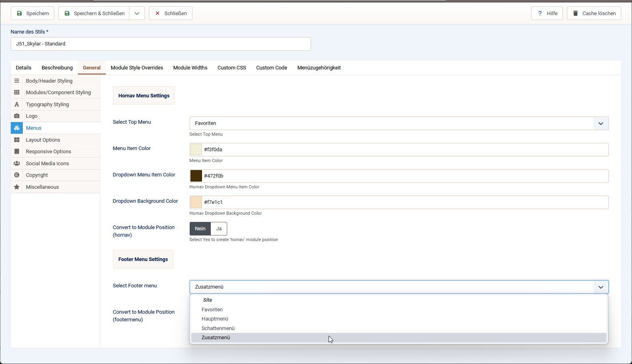Switch to the Custom CSS tab
This screenshot has height=364, width=632.
[x=232, y=68]
